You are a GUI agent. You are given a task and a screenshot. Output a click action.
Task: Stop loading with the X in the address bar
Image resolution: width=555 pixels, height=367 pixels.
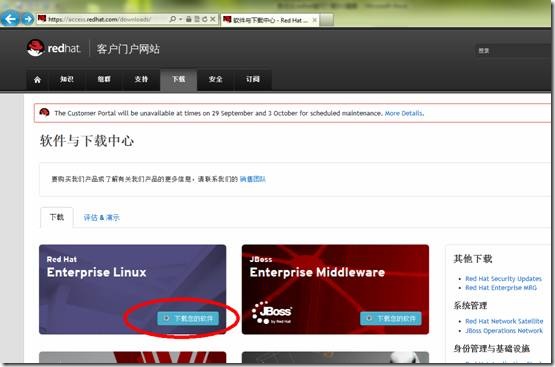pos(212,19)
